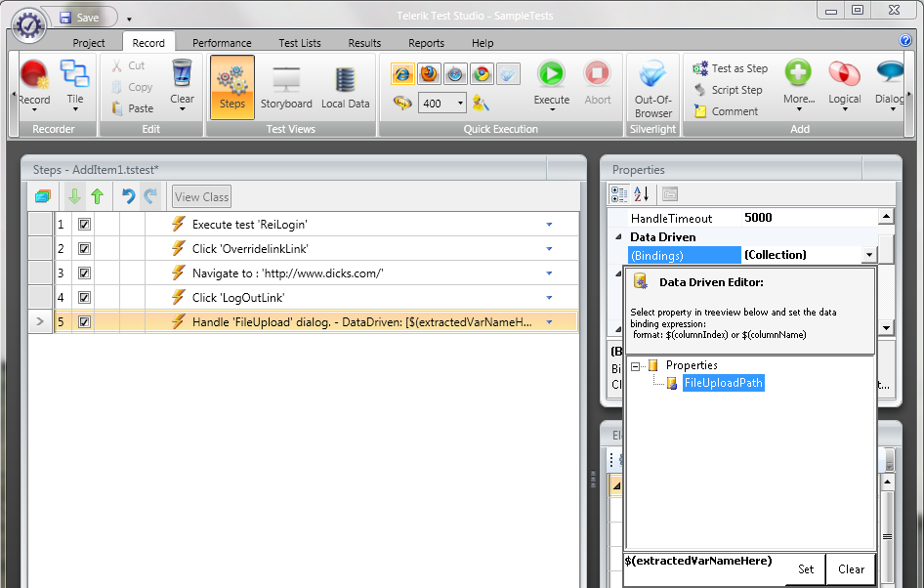Expand step 5 details dropdown arrow
The height and width of the screenshot is (588, 924).
[549, 322]
